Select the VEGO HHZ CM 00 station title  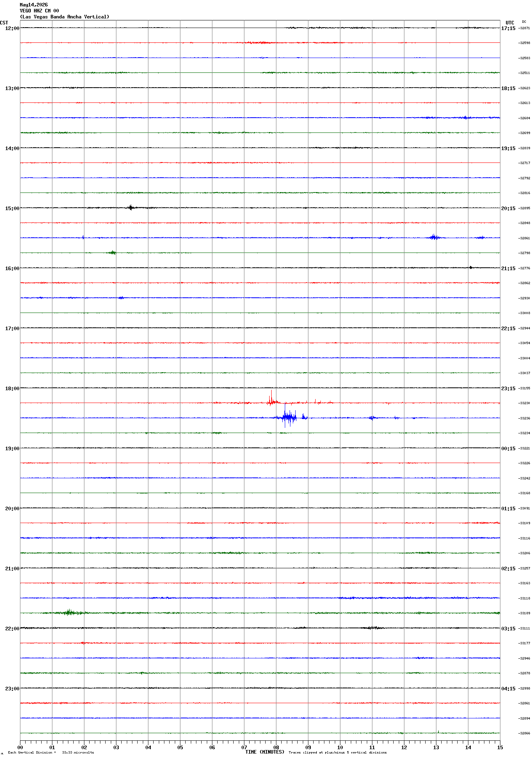[39, 11]
